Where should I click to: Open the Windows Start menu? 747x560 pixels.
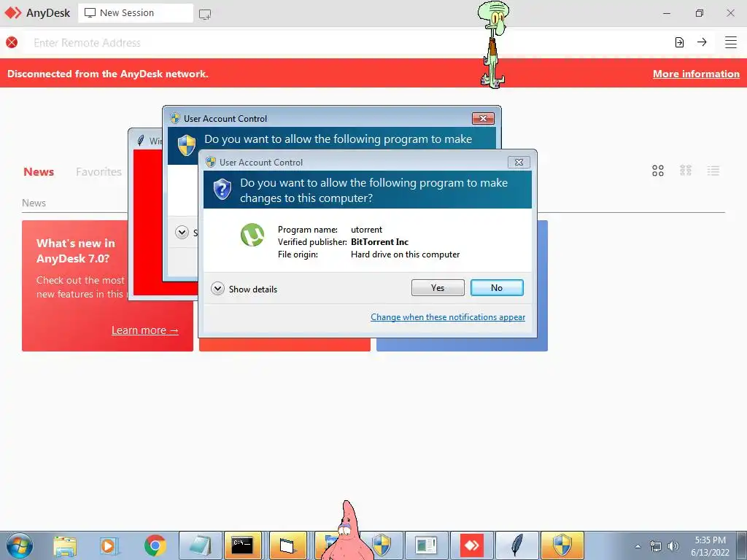point(19,545)
